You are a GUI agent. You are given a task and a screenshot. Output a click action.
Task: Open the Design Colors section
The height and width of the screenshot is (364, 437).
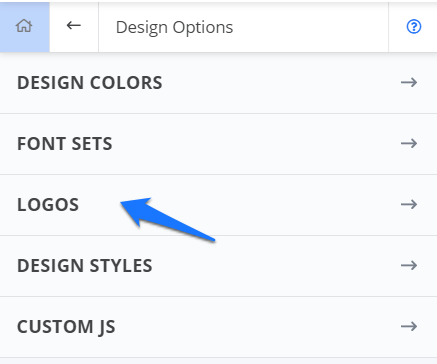(90, 83)
